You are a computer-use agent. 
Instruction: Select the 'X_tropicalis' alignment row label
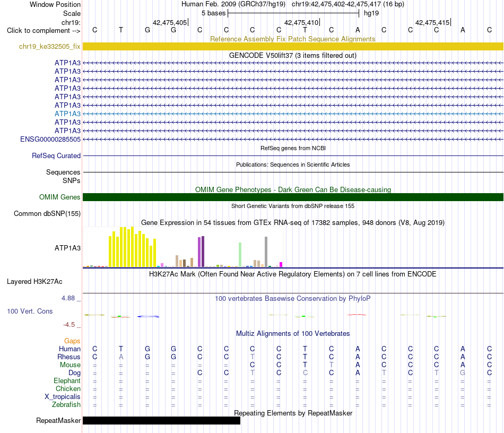tap(63, 397)
